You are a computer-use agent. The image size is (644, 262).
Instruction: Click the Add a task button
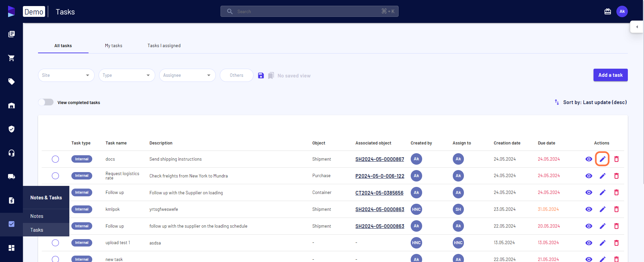click(611, 75)
